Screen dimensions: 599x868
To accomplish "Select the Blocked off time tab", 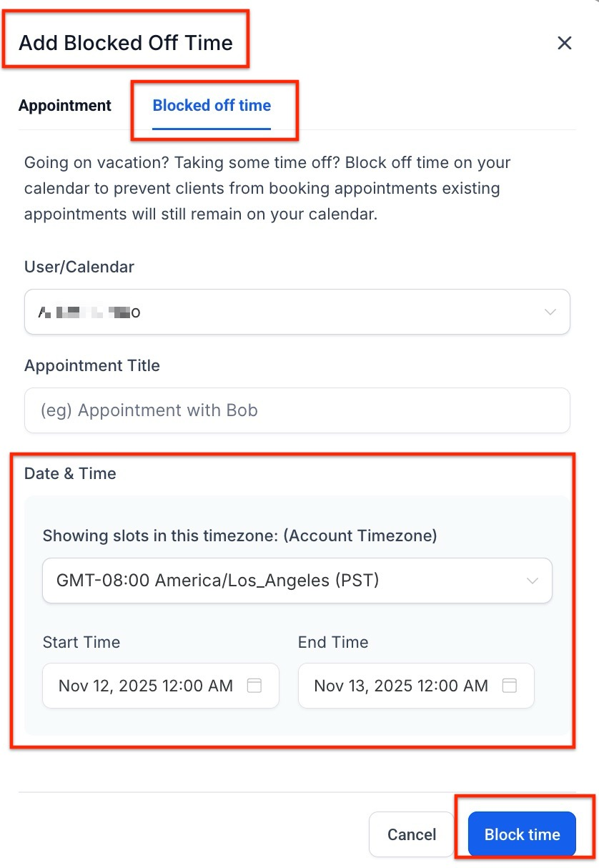I will click(212, 106).
